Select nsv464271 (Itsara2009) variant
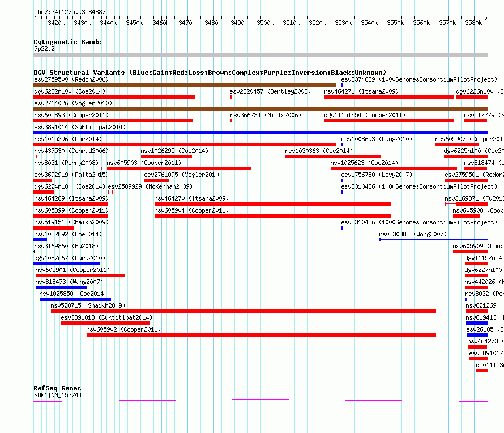The image size is (504, 433). tap(361, 91)
